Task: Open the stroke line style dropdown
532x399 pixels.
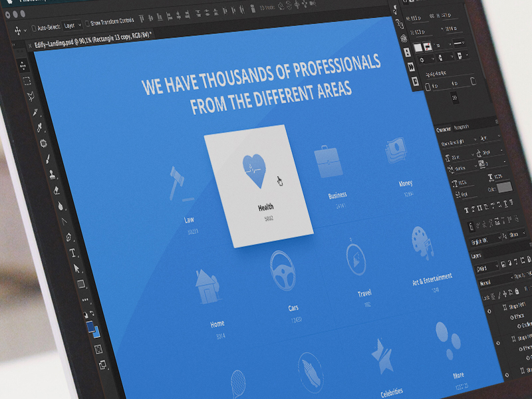Action: tap(460, 43)
